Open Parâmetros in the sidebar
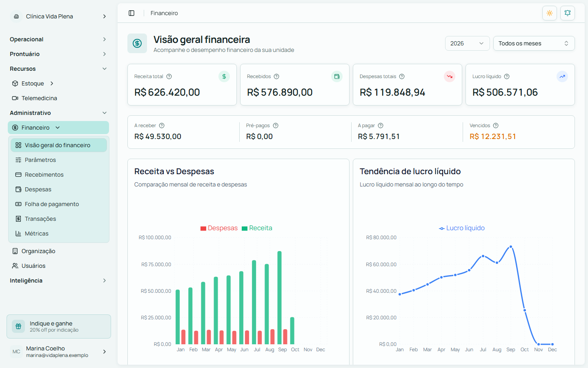The width and height of the screenshot is (588, 368). pyautogui.click(x=59, y=160)
